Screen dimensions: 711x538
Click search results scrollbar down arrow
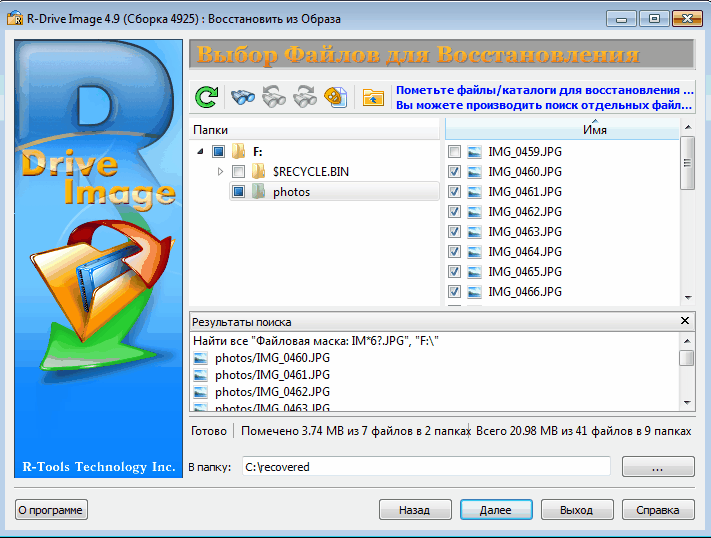click(x=687, y=402)
